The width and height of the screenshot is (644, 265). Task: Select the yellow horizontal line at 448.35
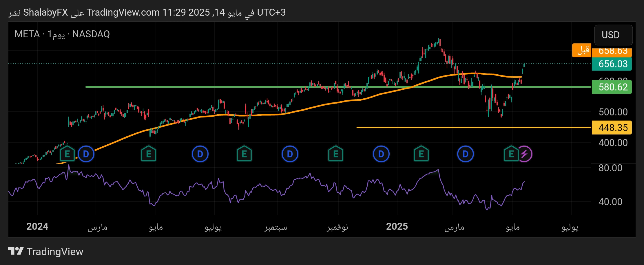point(474,127)
